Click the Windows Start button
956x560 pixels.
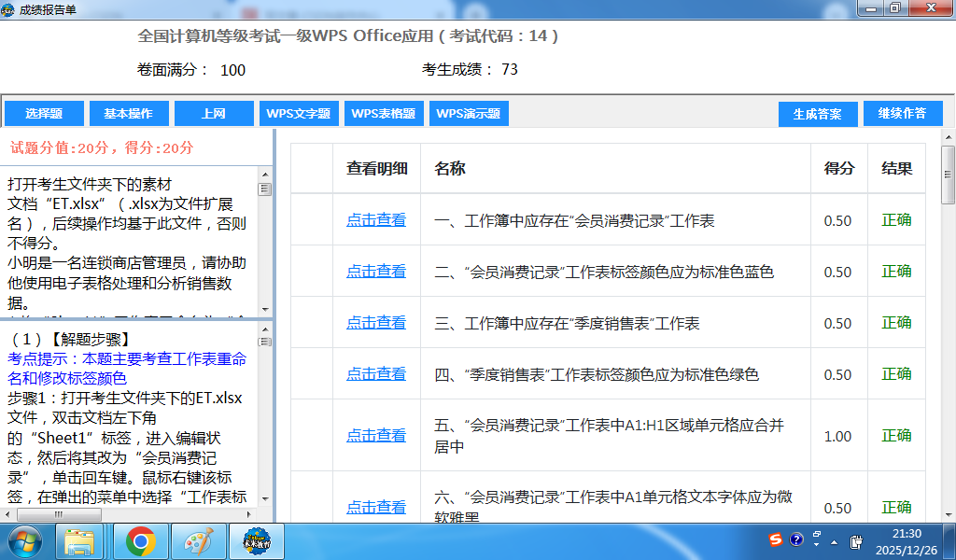pyautogui.click(x=25, y=541)
